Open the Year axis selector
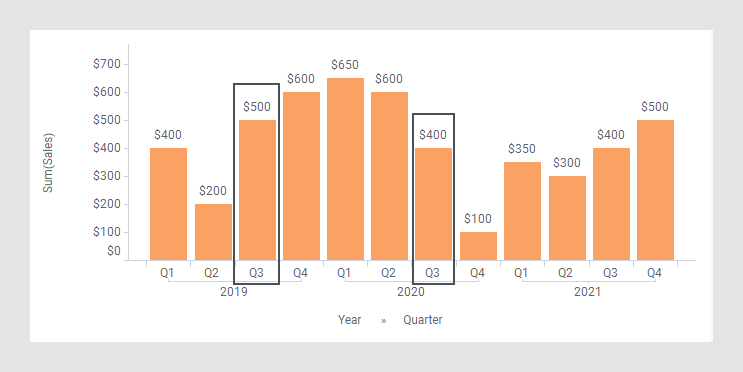This screenshot has width=743, height=372. point(350,320)
